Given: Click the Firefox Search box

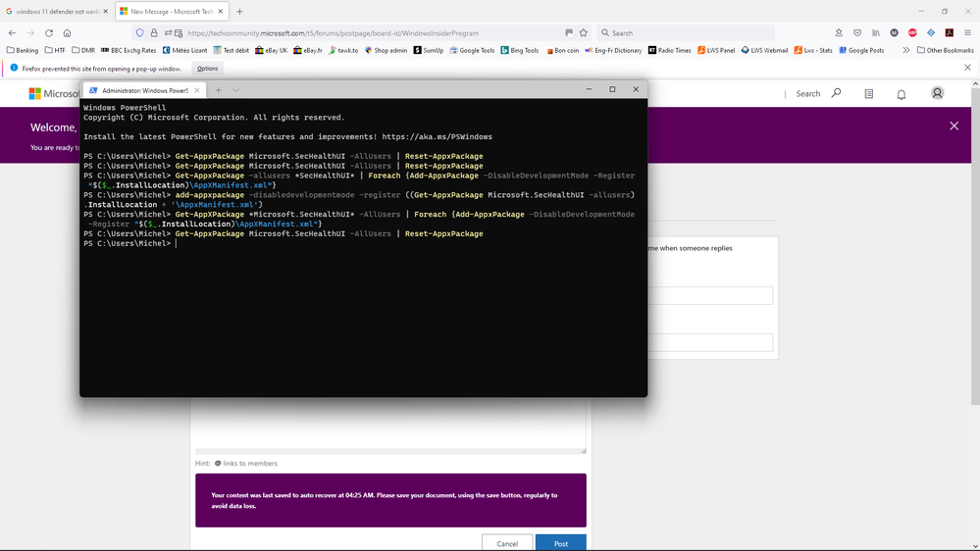Looking at the screenshot, I should click(x=686, y=33).
